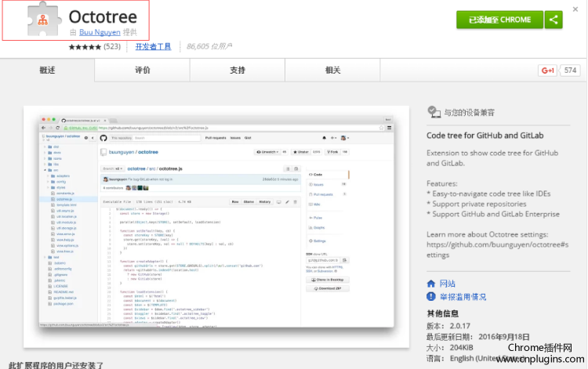Open the Buu Nguyen author link
Screen dimensions: 588x369
(x=100, y=32)
